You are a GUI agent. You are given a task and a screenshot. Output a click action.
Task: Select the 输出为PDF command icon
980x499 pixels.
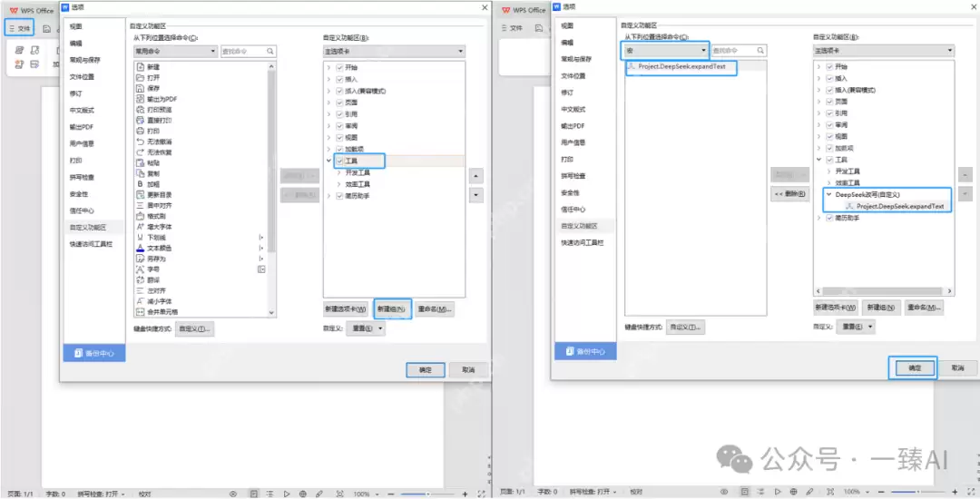[140, 99]
